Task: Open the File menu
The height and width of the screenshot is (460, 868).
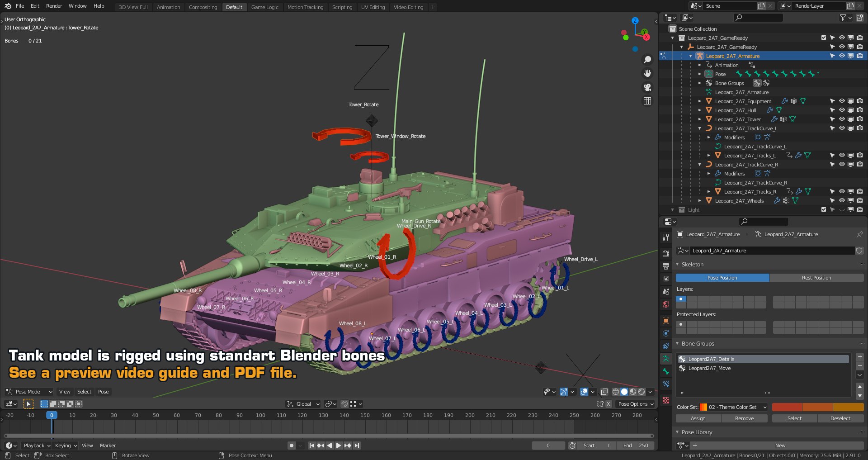Action: [20, 6]
